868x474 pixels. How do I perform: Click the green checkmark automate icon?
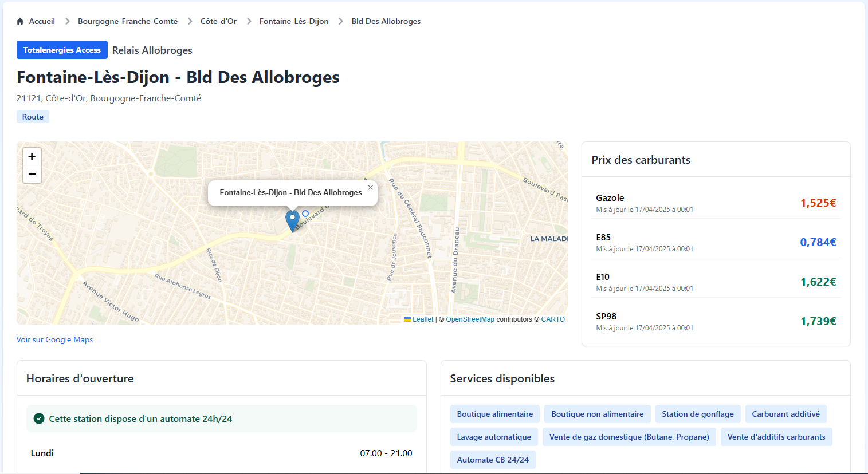tap(39, 418)
